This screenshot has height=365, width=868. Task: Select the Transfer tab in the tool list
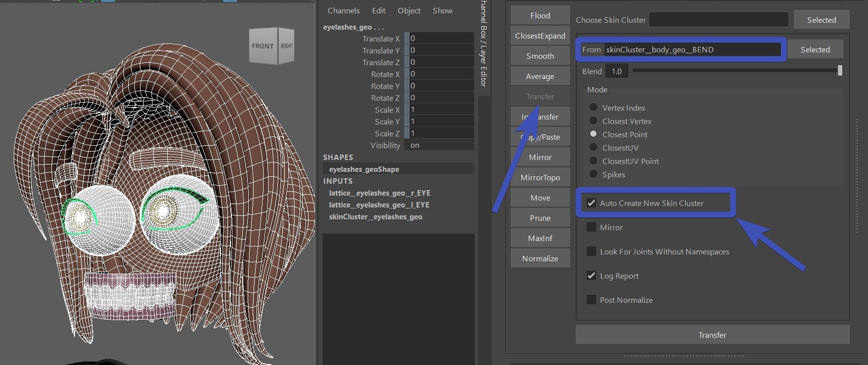[x=540, y=96]
